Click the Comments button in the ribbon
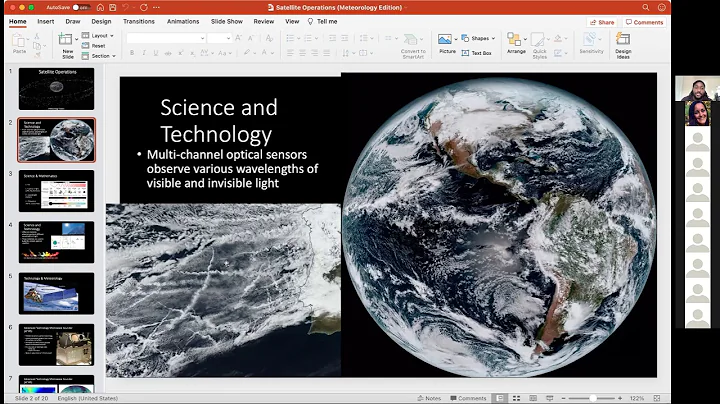Screen dimensions: 720x404 (x=644, y=22)
